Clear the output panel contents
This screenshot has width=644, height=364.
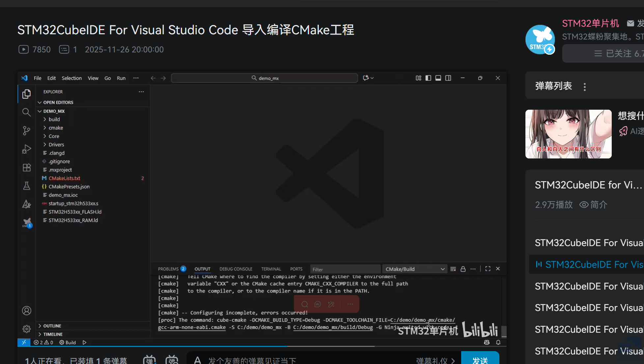tap(453, 269)
